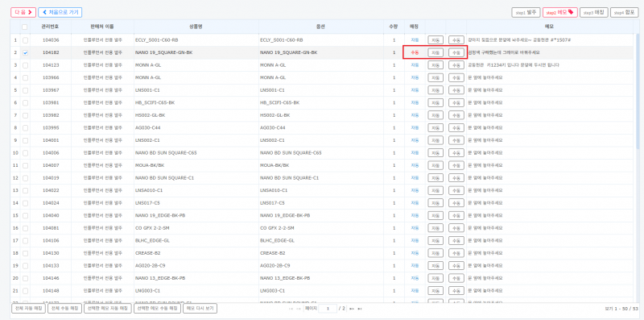
Task: Click 수동 button in order 104123 row
Action: pos(456,65)
